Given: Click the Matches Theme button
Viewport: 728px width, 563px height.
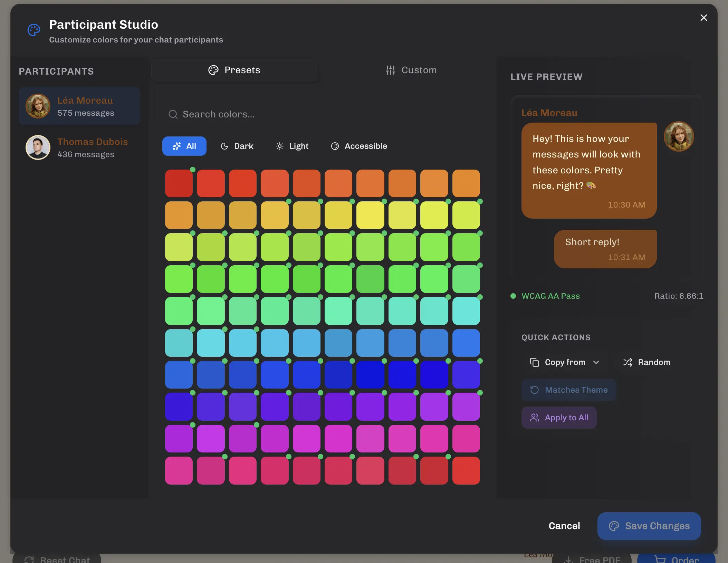Looking at the screenshot, I should pyautogui.click(x=569, y=390).
